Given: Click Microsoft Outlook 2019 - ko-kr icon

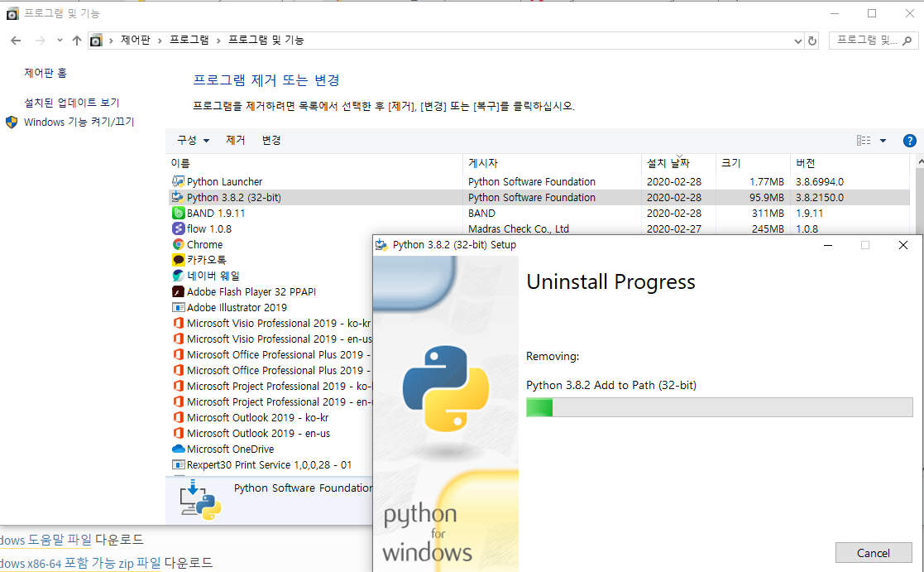Looking at the screenshot, I should tap(178, 417).
